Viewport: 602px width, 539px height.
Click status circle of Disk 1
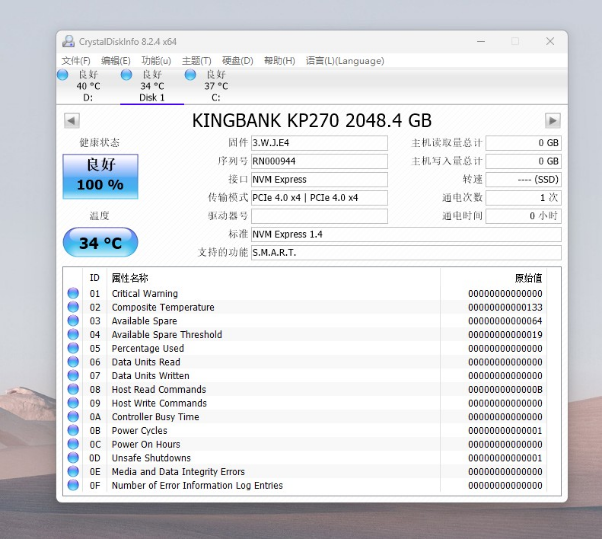coord(126,74)
